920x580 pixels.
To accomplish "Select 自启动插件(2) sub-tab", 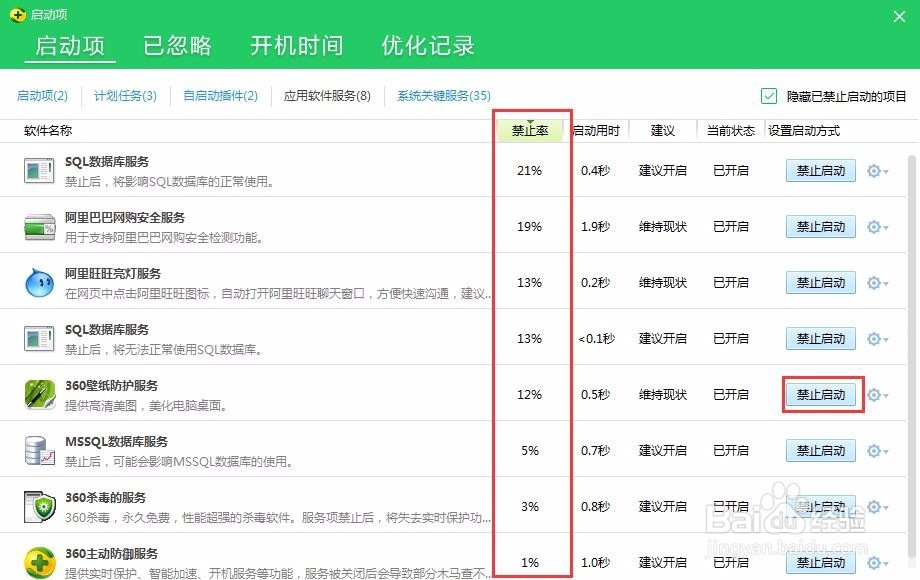I will tap(221, 96).
